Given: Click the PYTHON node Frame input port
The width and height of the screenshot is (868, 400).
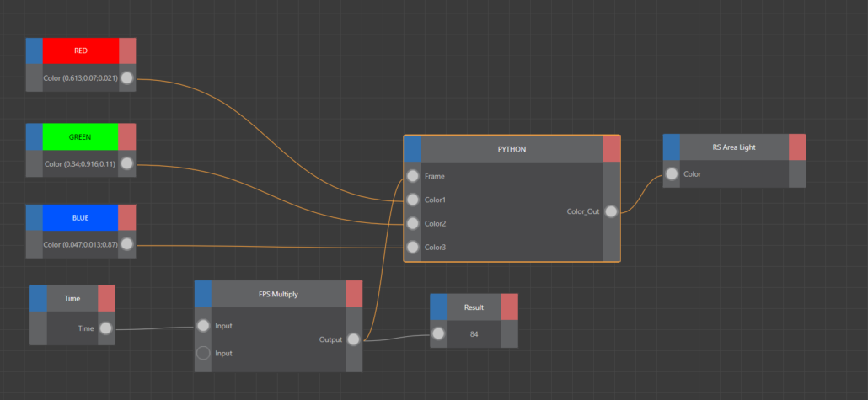Looking at the screenshot, I should (412, 177).
